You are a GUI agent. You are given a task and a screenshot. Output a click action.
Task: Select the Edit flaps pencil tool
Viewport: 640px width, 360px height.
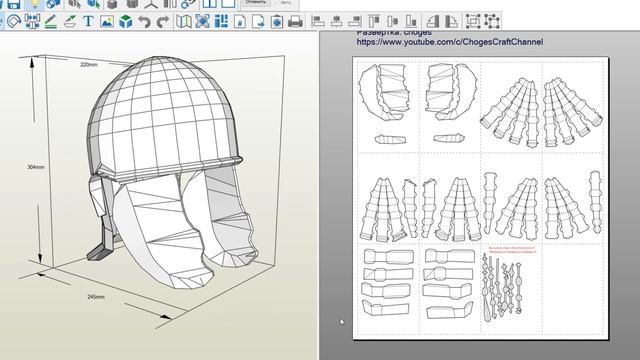[x=51, y=21]
